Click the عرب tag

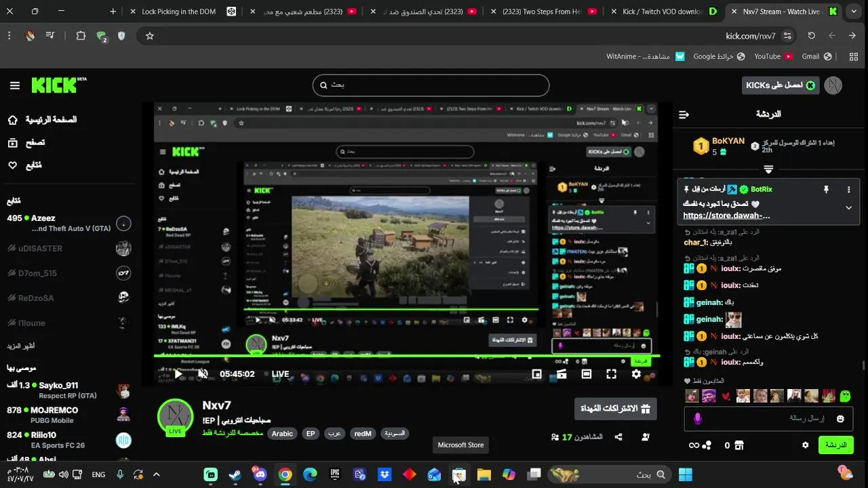[x=334, y=434]
